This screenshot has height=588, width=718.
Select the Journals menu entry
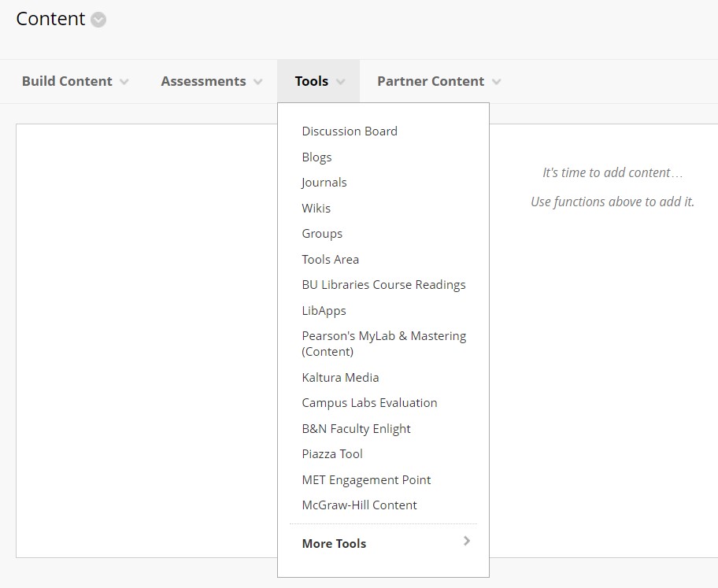324,183
